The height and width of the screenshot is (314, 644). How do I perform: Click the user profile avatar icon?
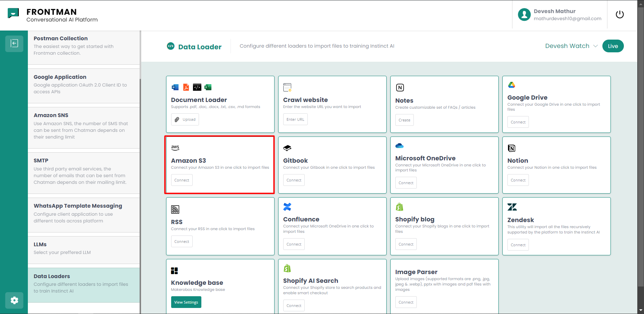point(524,14)
